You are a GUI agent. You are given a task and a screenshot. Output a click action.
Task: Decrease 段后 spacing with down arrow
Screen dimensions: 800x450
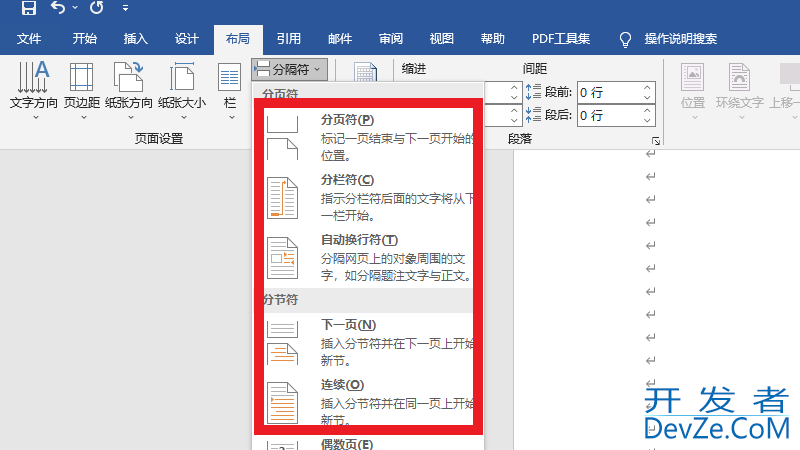[x=647, y=120]
